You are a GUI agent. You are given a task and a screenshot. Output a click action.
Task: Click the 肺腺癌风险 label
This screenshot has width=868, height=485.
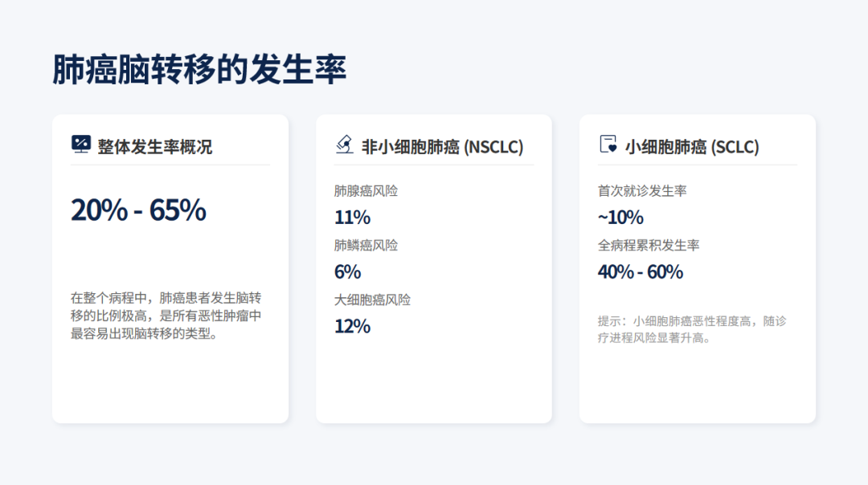(x=366, y=191)
